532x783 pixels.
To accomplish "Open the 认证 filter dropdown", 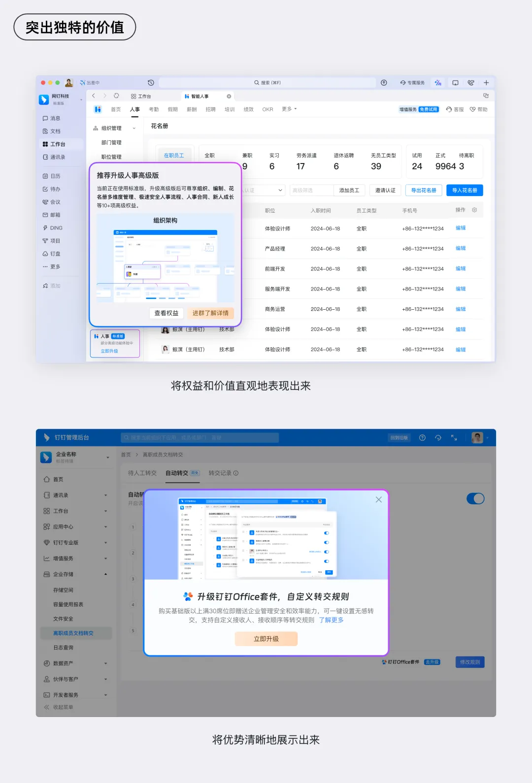I will [x=264, y=190].
